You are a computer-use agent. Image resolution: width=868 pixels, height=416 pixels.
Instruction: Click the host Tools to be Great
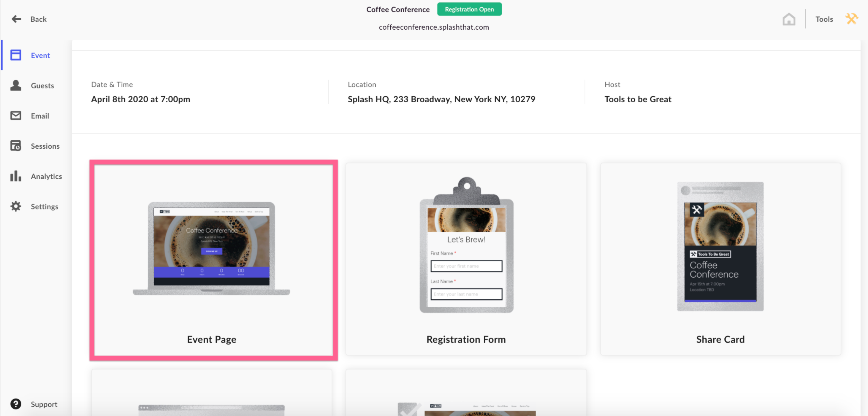[x=638, y=99]
